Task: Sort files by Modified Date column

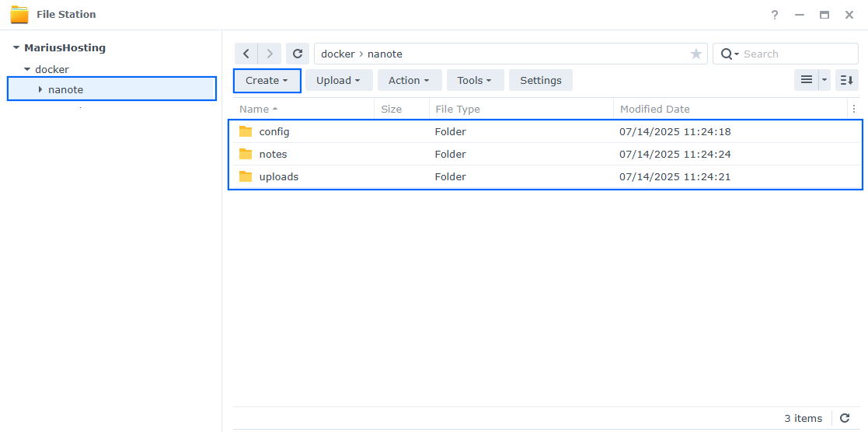Action: coord(730,109)
